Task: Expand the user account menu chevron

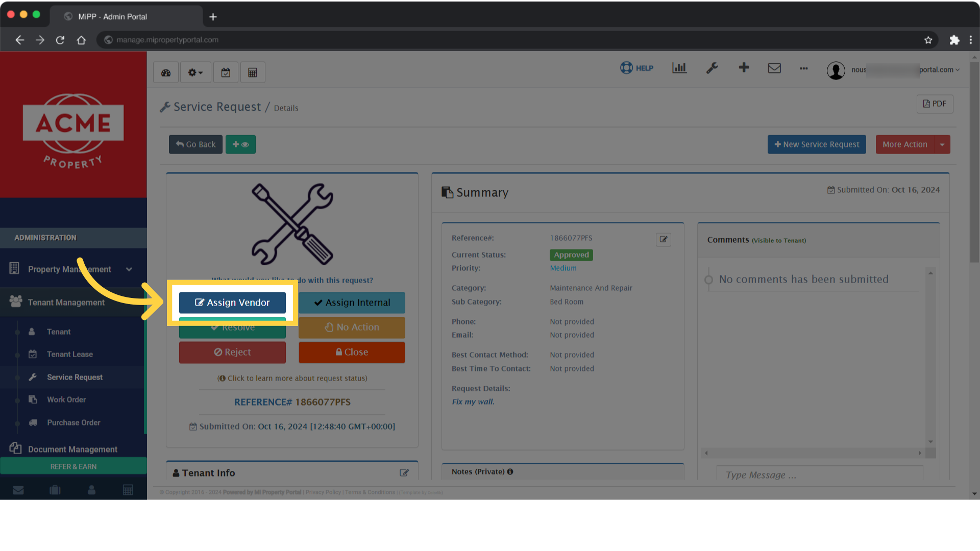Action: 957,70
